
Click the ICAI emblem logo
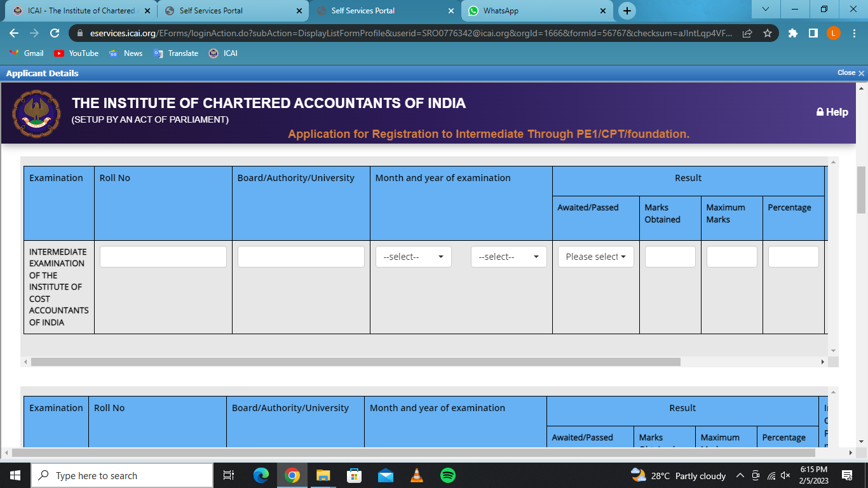tap(36, 114)
